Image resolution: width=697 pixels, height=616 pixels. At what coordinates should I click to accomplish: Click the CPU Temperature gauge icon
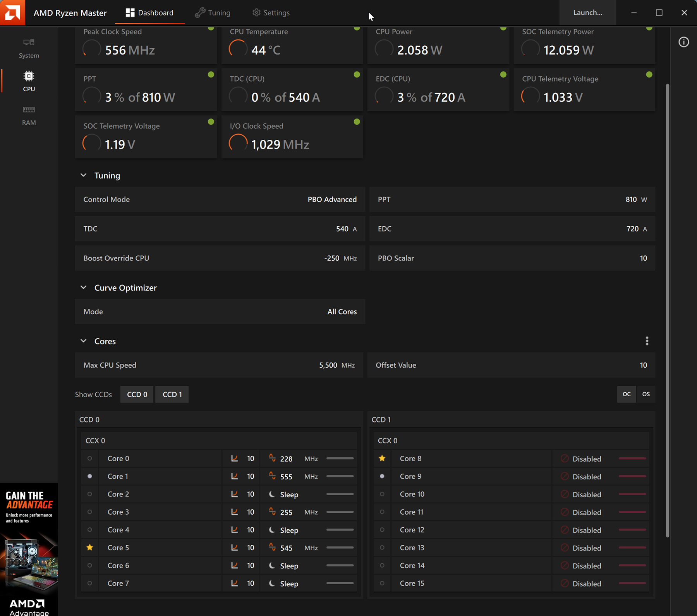click(x=238, y=49)
